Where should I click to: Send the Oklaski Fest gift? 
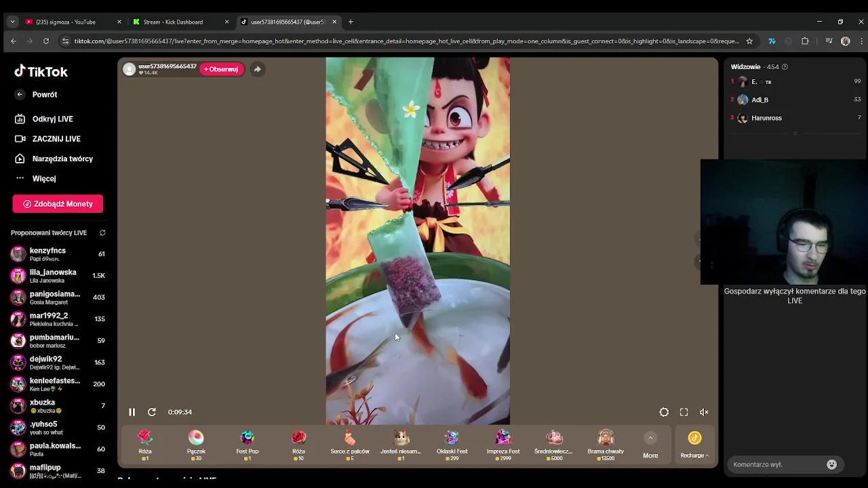452,445
